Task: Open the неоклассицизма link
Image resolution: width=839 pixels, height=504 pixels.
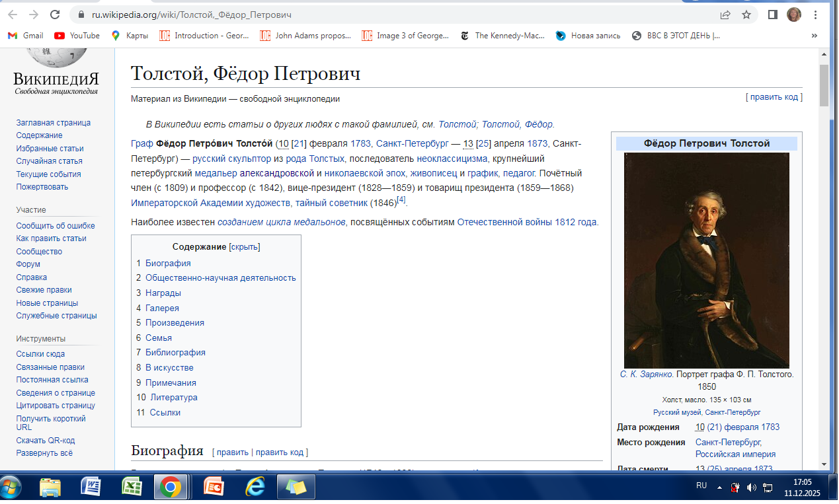Action: (x=453, y=159)
